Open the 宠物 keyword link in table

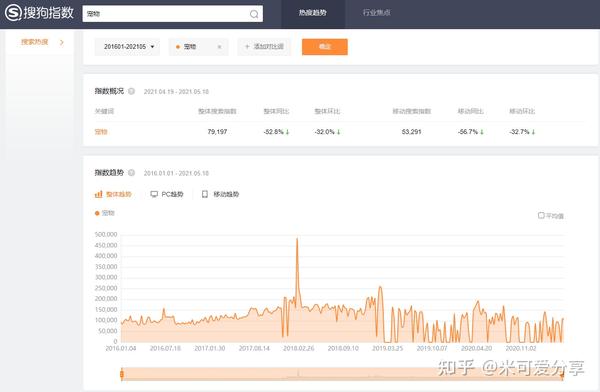click(x=101, y=132)
